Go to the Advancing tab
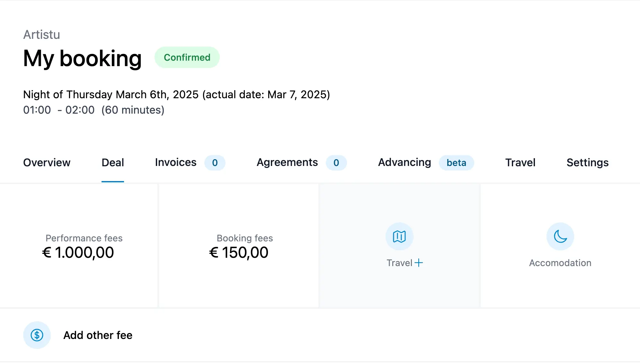This screenshot has width=640, height=364. [404, 163]
